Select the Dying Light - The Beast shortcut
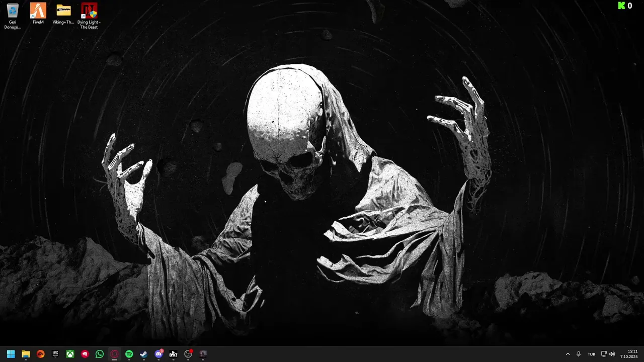Viewport: 644px width, 362px height. pos(89,16)
